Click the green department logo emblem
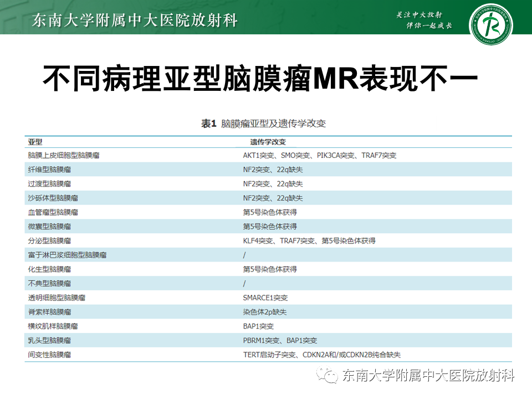The width and height of the screenshot is (532, 399). coord(490,24)
